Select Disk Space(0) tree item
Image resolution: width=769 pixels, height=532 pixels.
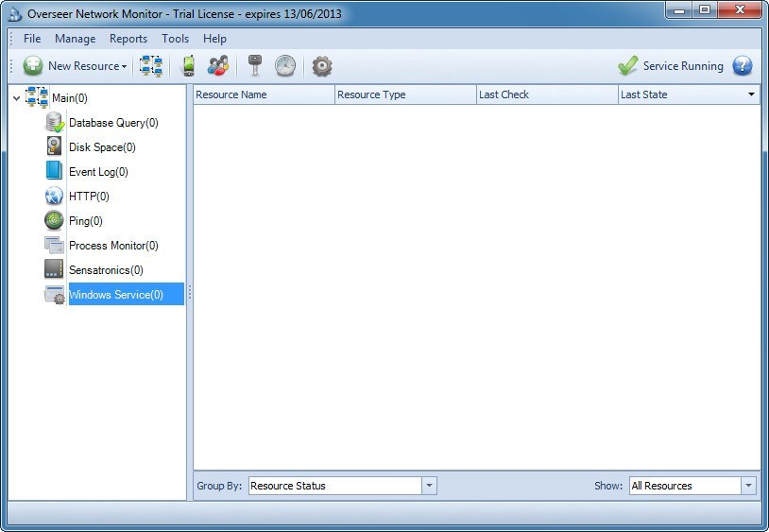pos(102,147)
